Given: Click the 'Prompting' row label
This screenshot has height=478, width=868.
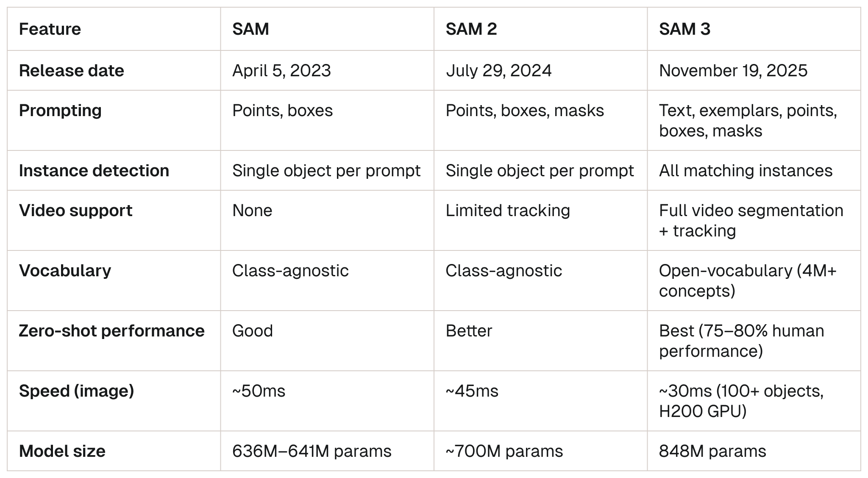Looking at the screenshot, I should 60,110.
